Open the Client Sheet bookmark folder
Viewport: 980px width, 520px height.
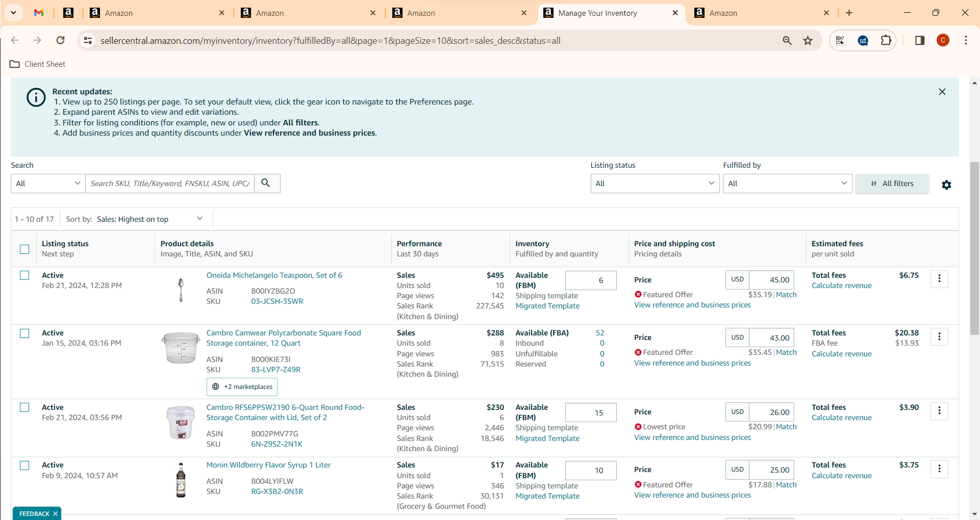[x=38, y=64]
